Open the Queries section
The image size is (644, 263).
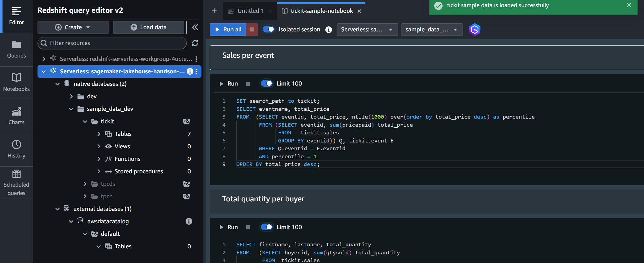point(16,50)
